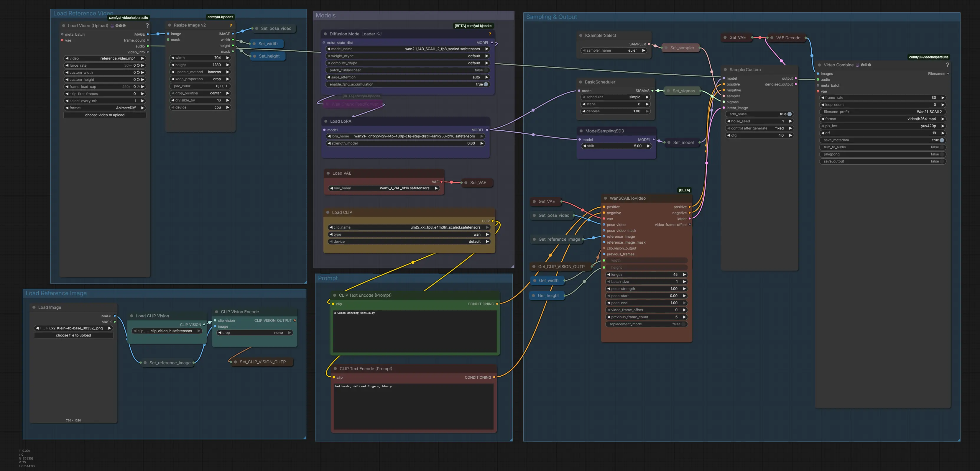Screen dimensions: 980x471
Task: Click the Load CLIP node collapse dot
Action: [328, 212]
